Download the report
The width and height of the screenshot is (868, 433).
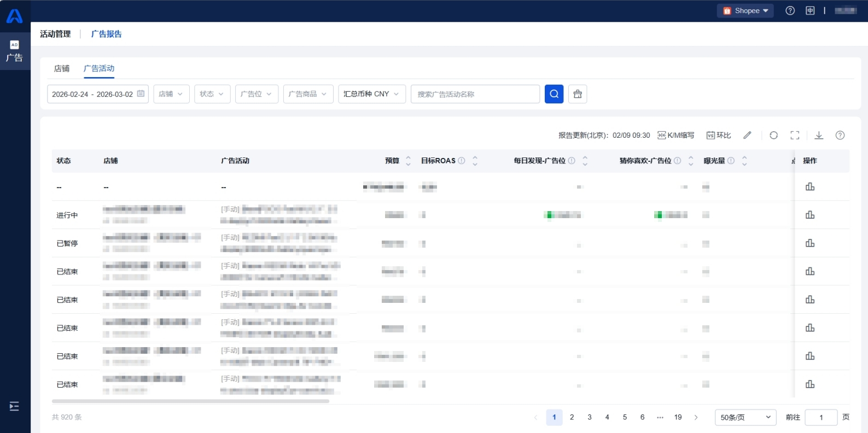tap(819, 135)
